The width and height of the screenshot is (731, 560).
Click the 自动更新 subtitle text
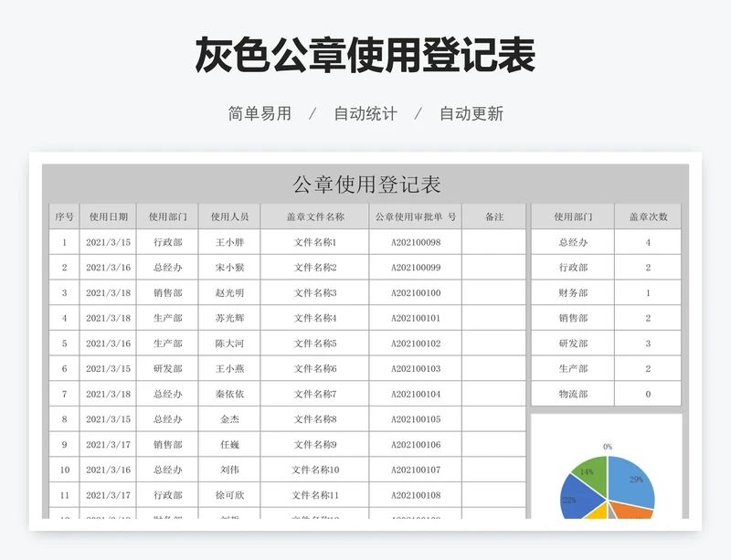coord(471,114)
